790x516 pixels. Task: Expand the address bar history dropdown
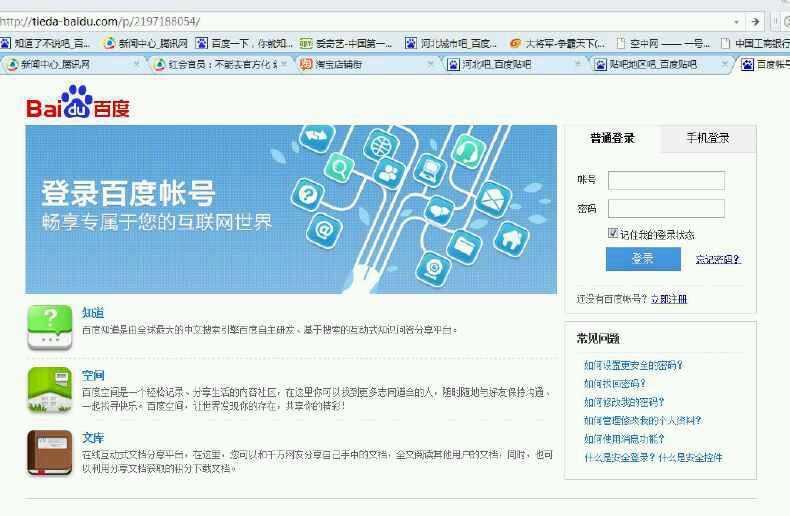coord(736,22)
